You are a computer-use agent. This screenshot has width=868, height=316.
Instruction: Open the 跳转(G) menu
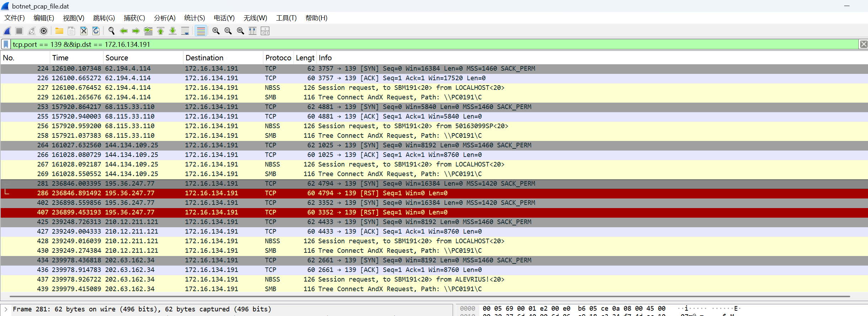tap(104, 18)
